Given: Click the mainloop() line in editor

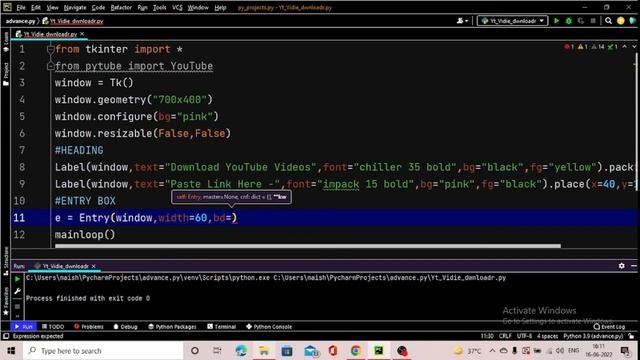Looking at the screenshot, I should click(x=85, y=235).
